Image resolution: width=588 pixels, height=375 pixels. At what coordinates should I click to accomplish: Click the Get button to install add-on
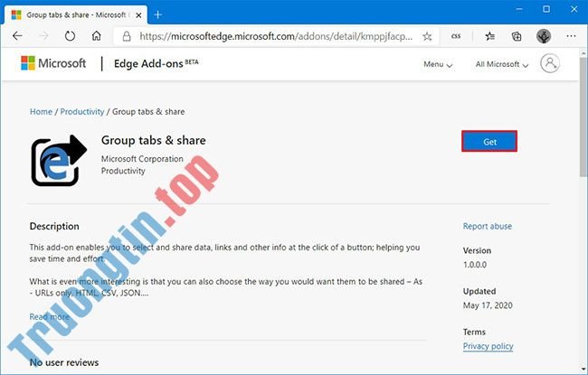coord(489,142)
